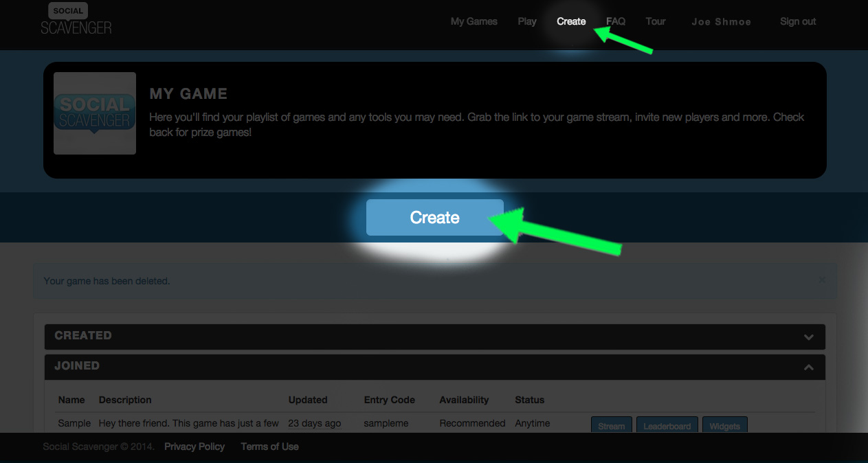Screen dimensions: 868x463
Task: Select Create in the top navigation
Action: pos(571,21)
